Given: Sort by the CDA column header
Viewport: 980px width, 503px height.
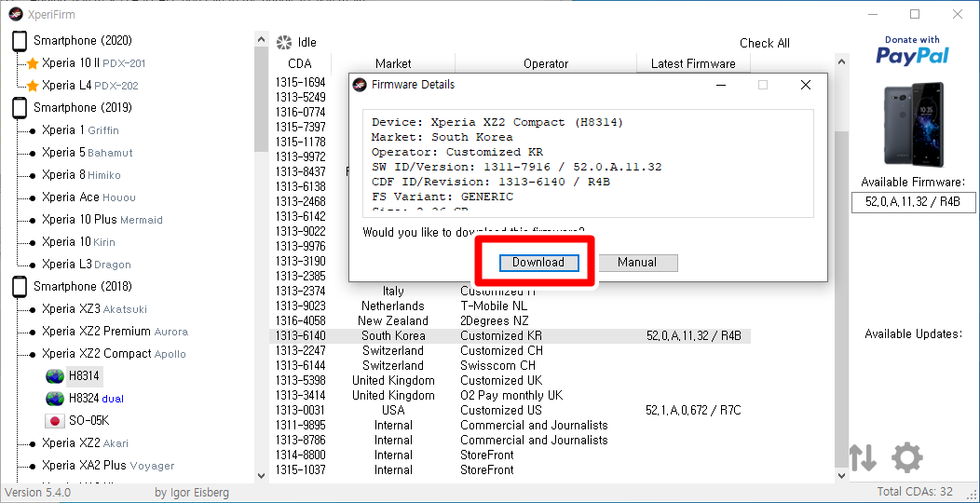Looking at the screenshot, I should point(300,63).
